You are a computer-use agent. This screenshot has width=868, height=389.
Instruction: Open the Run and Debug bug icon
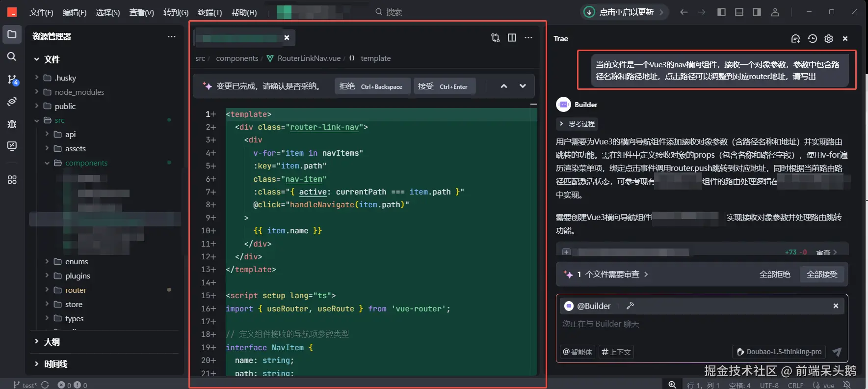(12, 124)
